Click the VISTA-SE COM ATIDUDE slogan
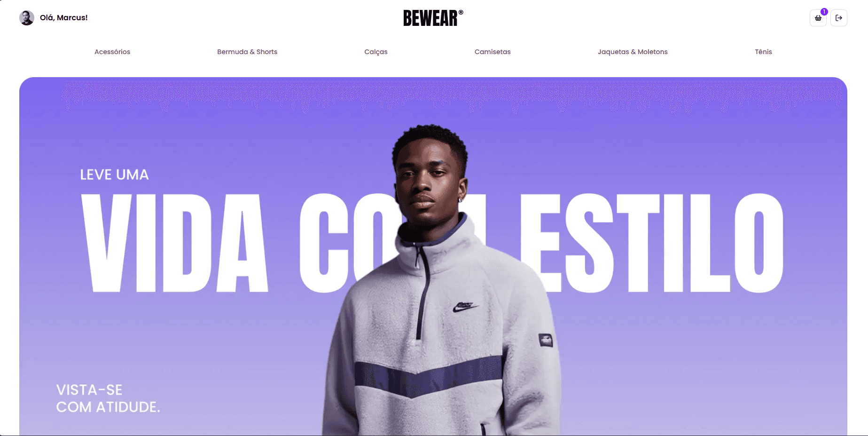 click(108, 398)
